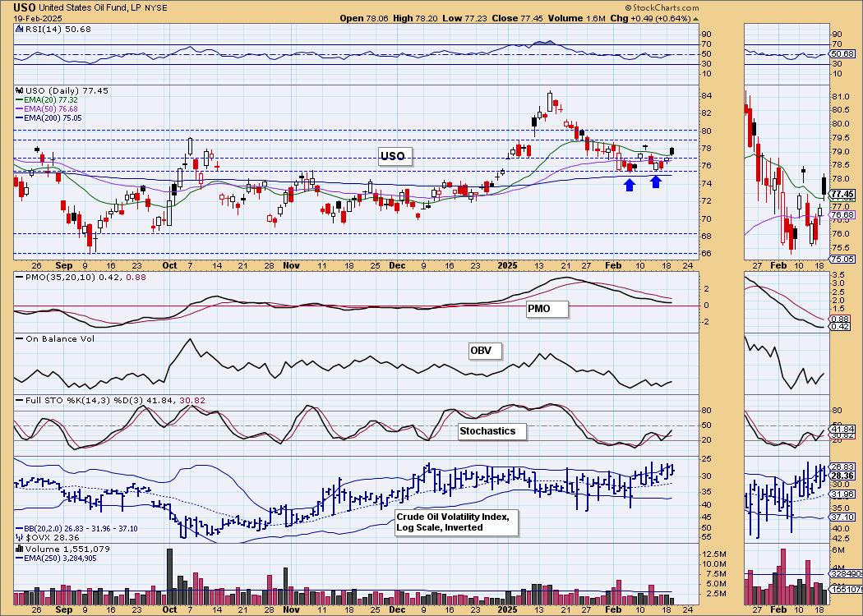Click the histogram icon before the Volume legend
This screenshot has width=863, height=616.
pos(19,549)
